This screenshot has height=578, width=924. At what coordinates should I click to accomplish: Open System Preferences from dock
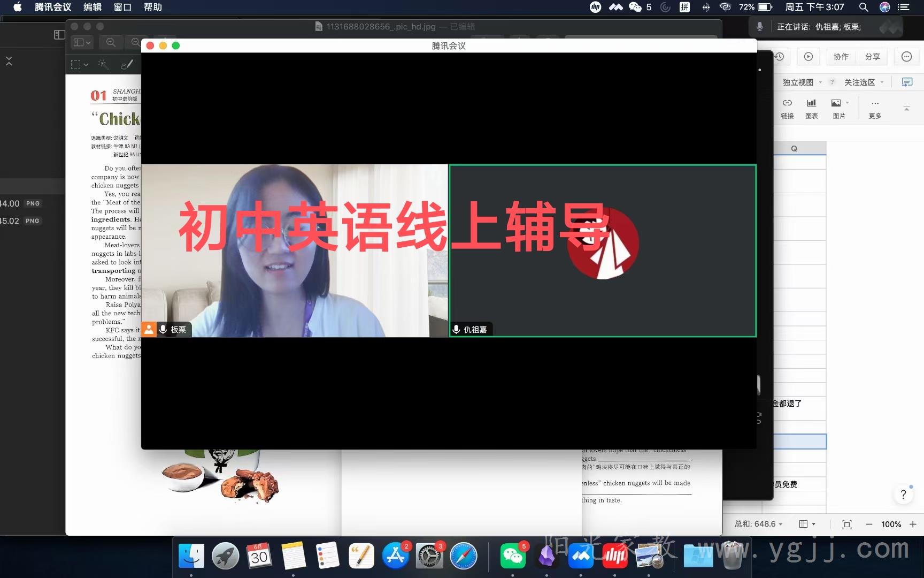(x=430, y=557)
